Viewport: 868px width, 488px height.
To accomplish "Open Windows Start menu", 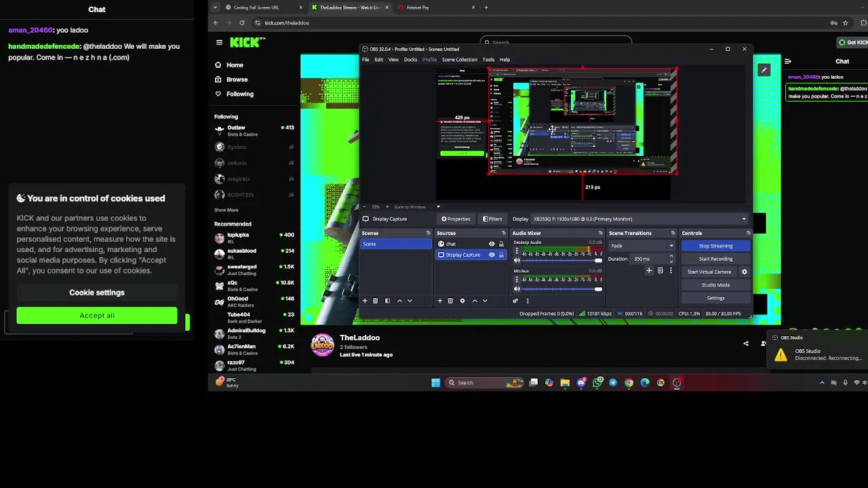I will pos(435,383).
